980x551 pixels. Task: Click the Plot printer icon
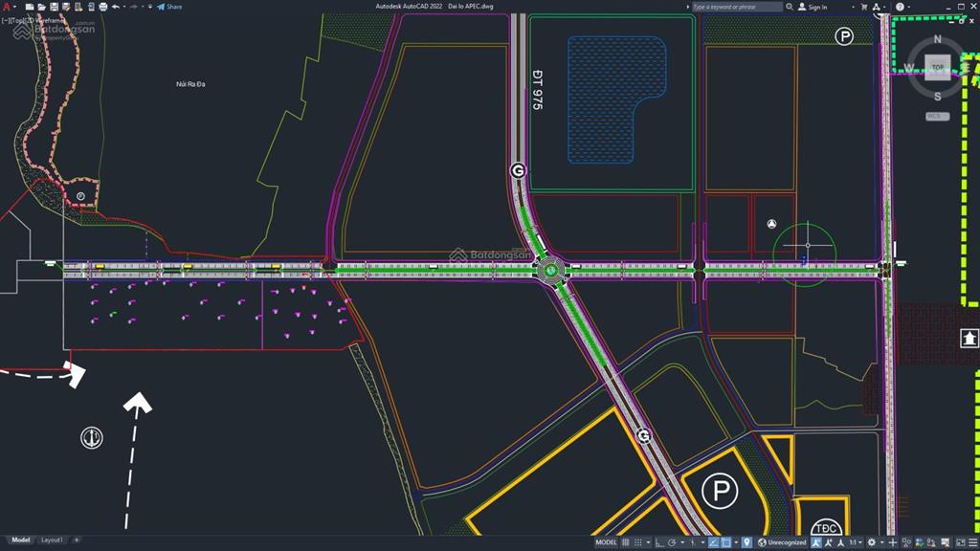click(101, 6)
